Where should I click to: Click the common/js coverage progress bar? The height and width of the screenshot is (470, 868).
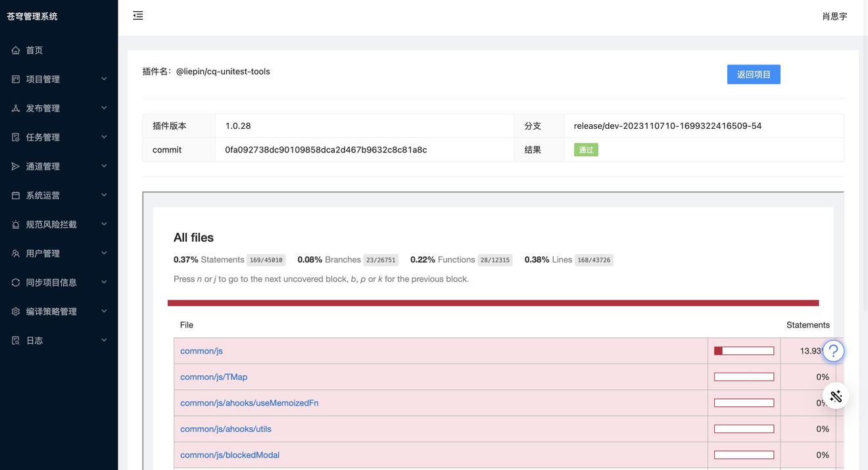[x=744, y=351]
